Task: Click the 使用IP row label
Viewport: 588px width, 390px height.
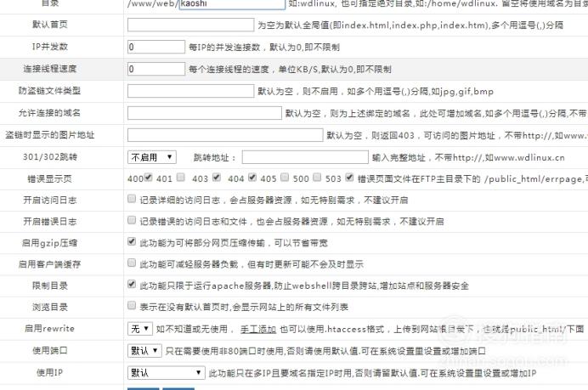Action: pyautogui.click(x=49, y=373)
